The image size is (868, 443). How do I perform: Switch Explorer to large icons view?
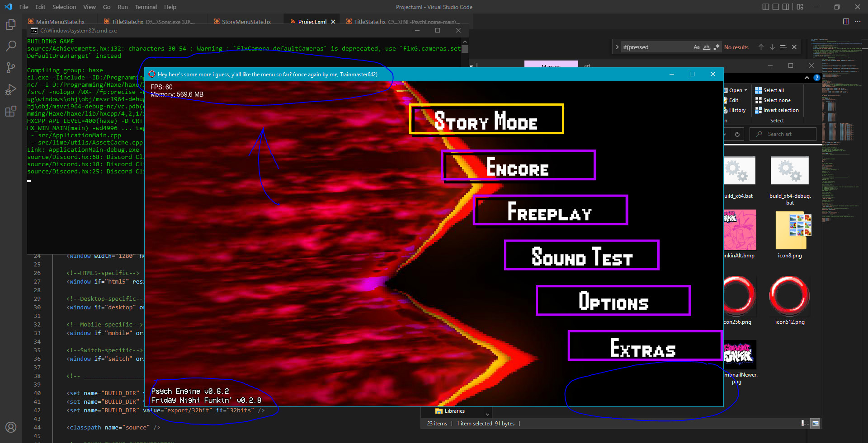pyautogui.click(x=815, y=423)
